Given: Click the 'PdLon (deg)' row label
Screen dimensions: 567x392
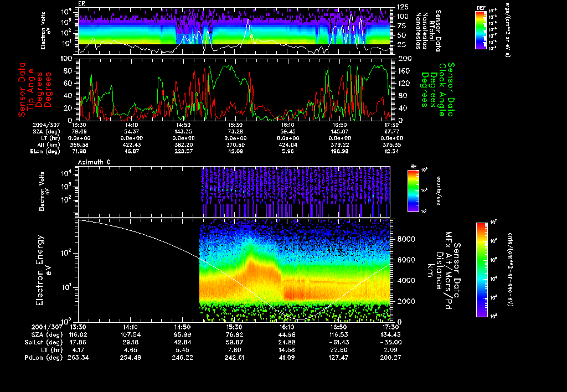Looking at the screenshot, I should [43, 358].
